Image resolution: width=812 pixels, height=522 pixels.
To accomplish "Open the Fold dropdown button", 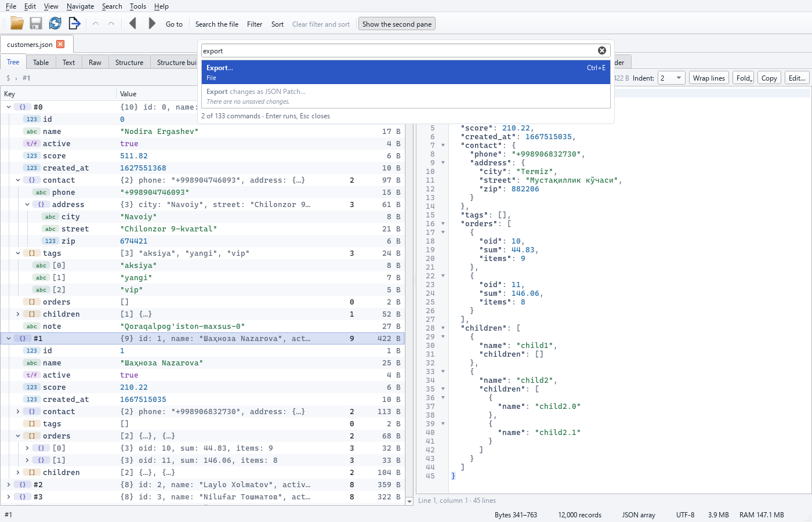I will [x=744, y=78].
